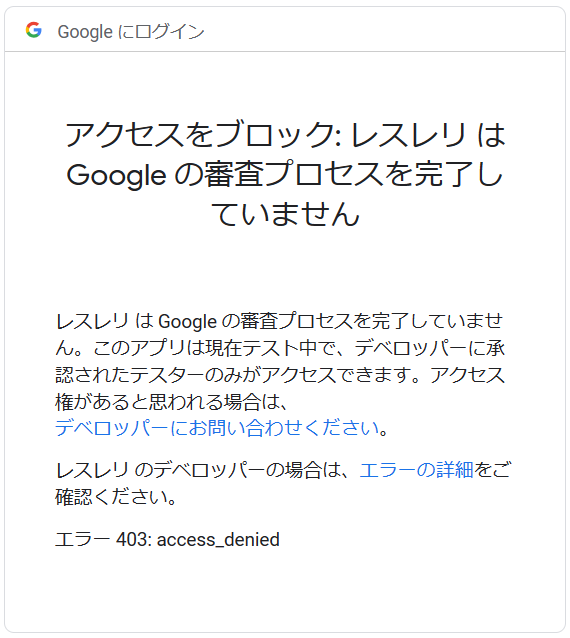Click the 認されたテスターのみがアクセスできます line
Viewport: 570px width, 638px height.
[x=280, y=375]
